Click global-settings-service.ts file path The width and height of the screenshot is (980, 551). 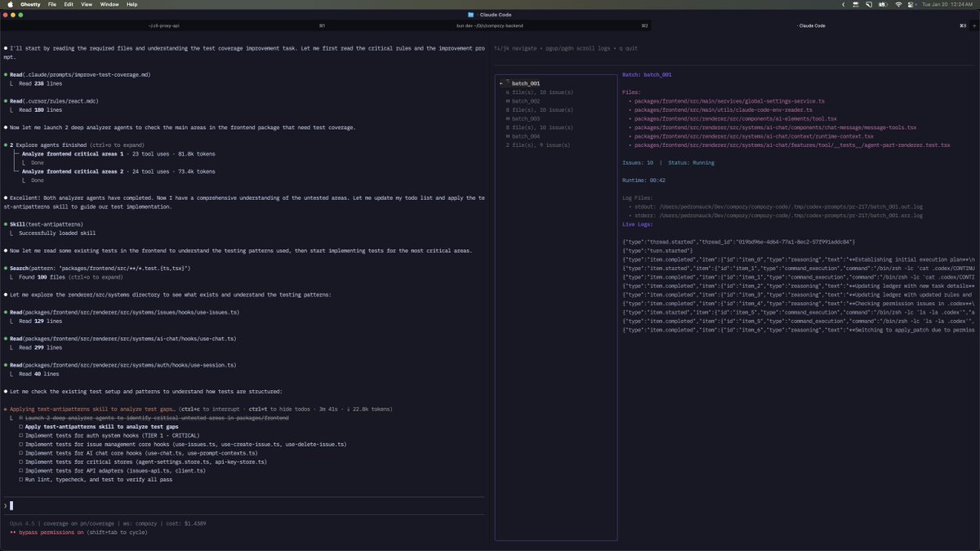click(729, 100)
